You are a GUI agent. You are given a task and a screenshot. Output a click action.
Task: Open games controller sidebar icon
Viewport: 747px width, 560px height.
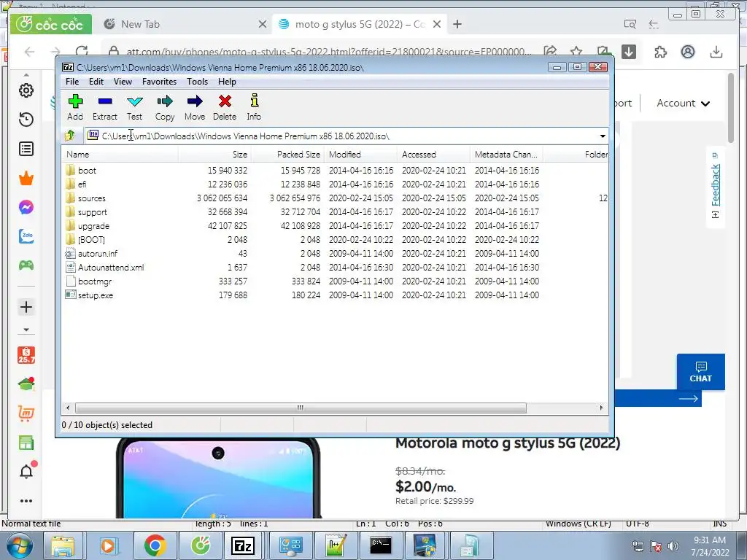[26, 265]
